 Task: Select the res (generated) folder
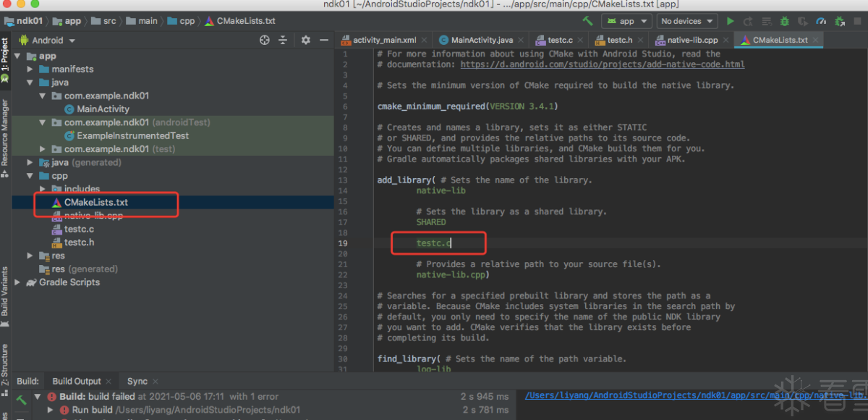77,269
